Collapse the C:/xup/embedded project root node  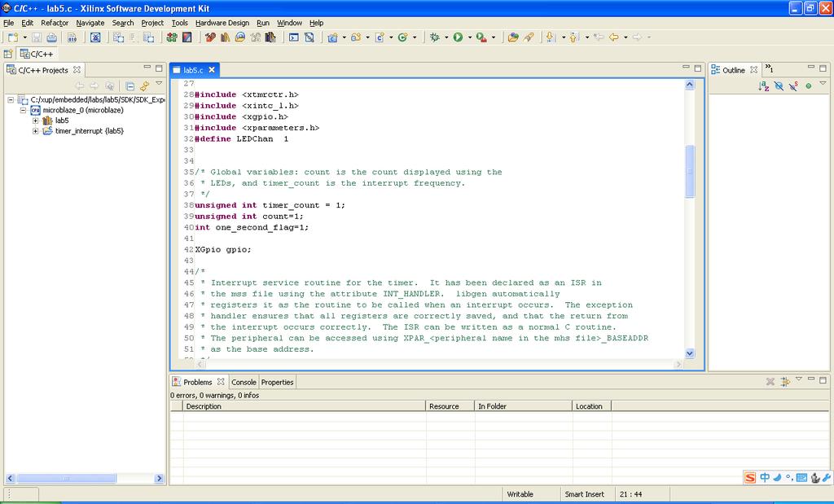[11, 99]
